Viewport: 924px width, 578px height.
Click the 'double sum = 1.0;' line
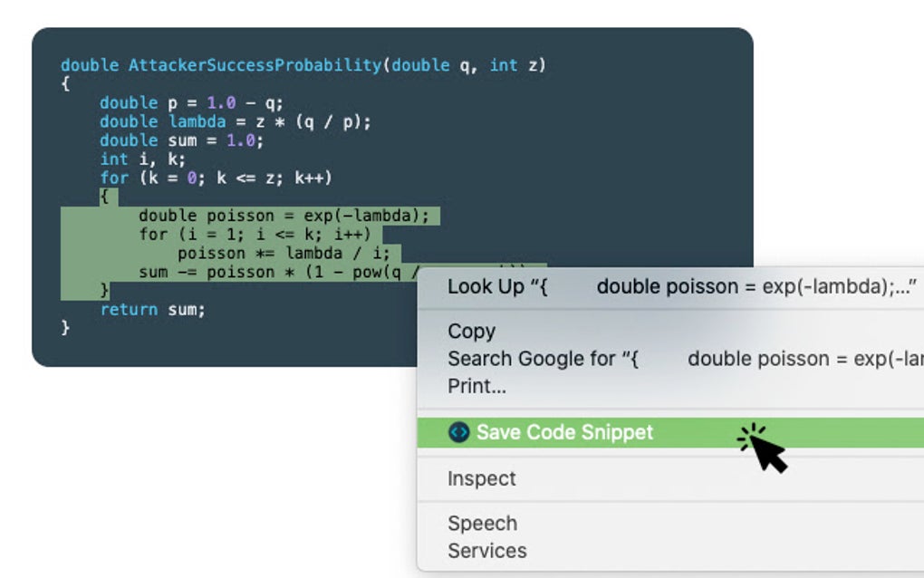click(x=181, y=140)
